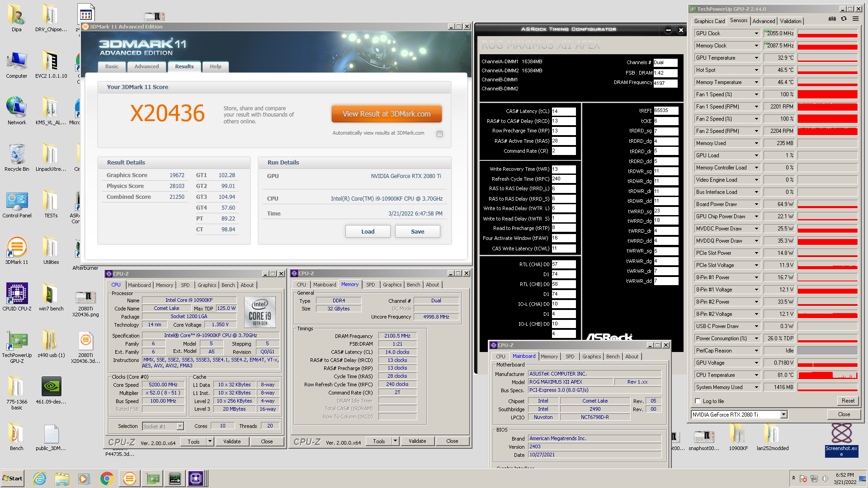Viewport: 868px width, 488px height.
Task: Click Validate in the CPU-Z Memory window
Action: [417, 441]
